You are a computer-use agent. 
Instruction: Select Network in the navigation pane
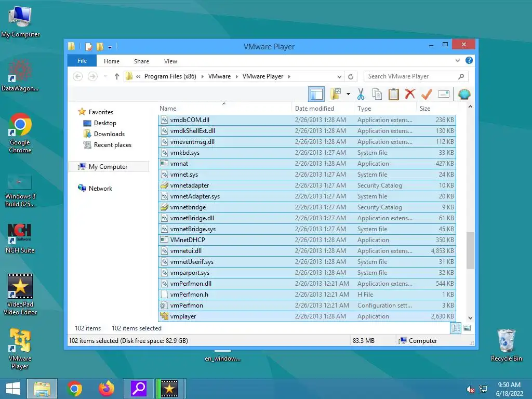[100, 188]
